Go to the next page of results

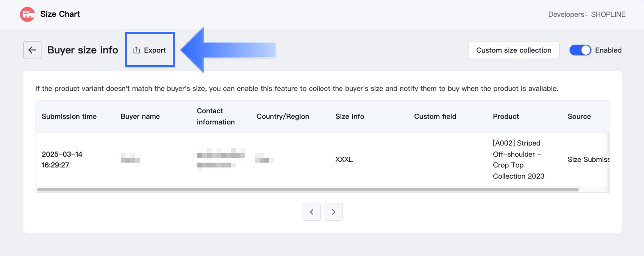pos(333,212)
